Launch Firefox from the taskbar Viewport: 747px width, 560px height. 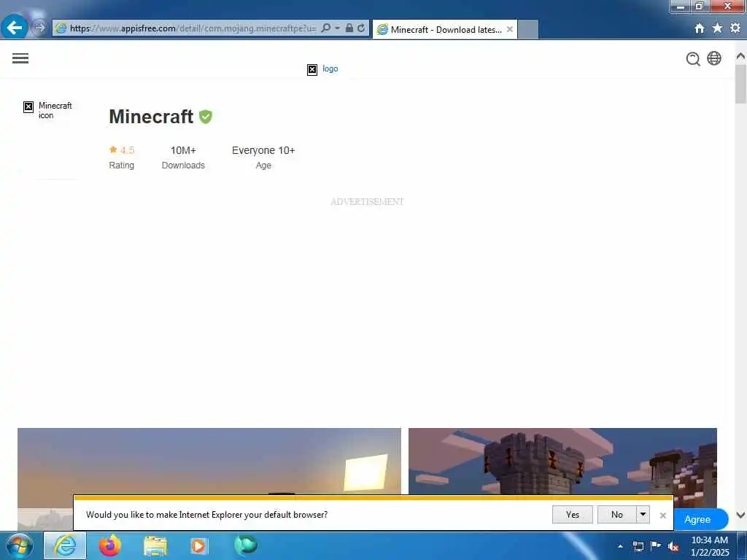coord(109,545)
